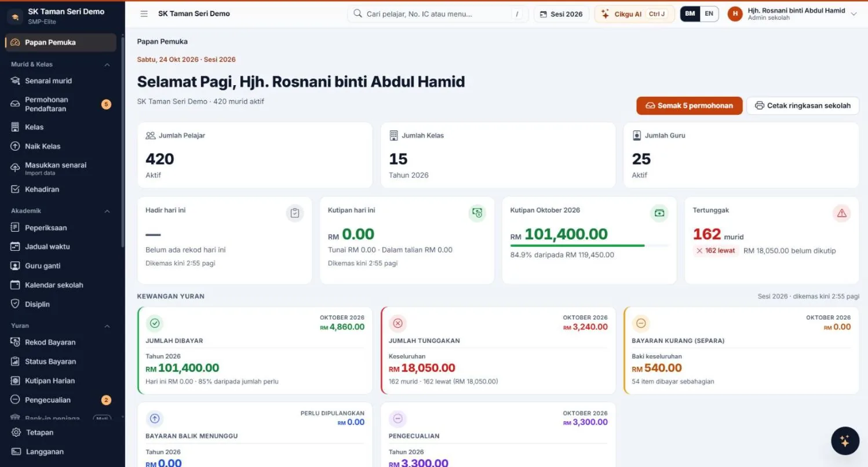Screen dimensions: 868x467
Task: Click the Kutipan Oktober 2026 progress bar
Action: tap(589, 246)
